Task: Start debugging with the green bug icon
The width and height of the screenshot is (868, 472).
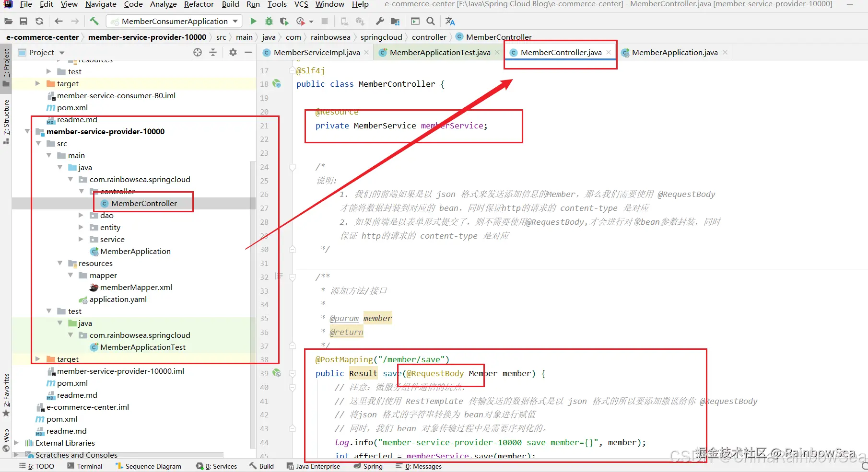Action: coord(269,21)
